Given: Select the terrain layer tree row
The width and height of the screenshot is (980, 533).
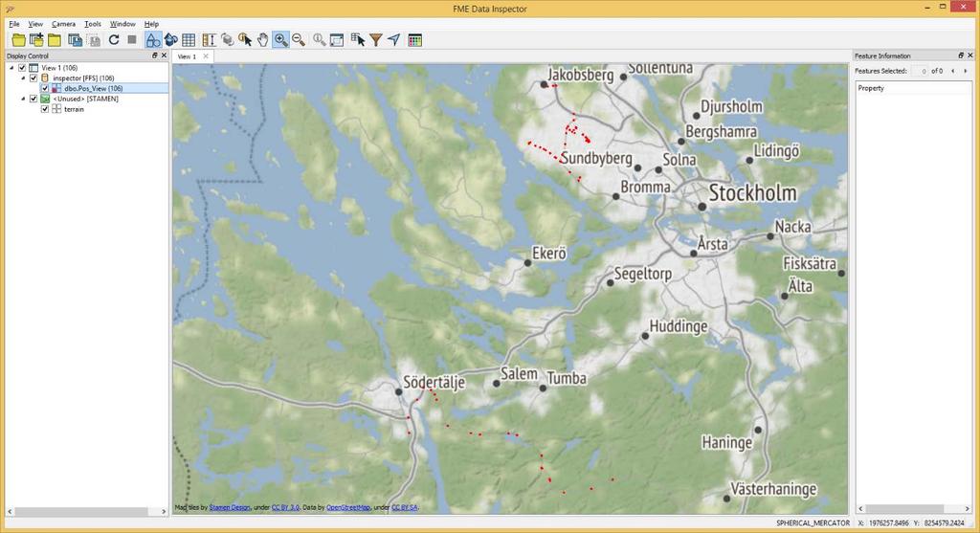Looking at the screenshot, I should [x=74, y=109].
